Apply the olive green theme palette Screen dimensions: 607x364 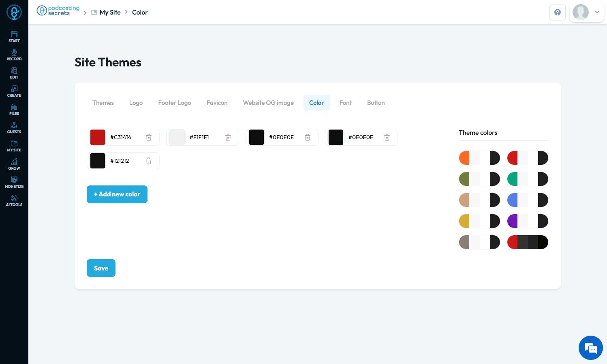479,179
